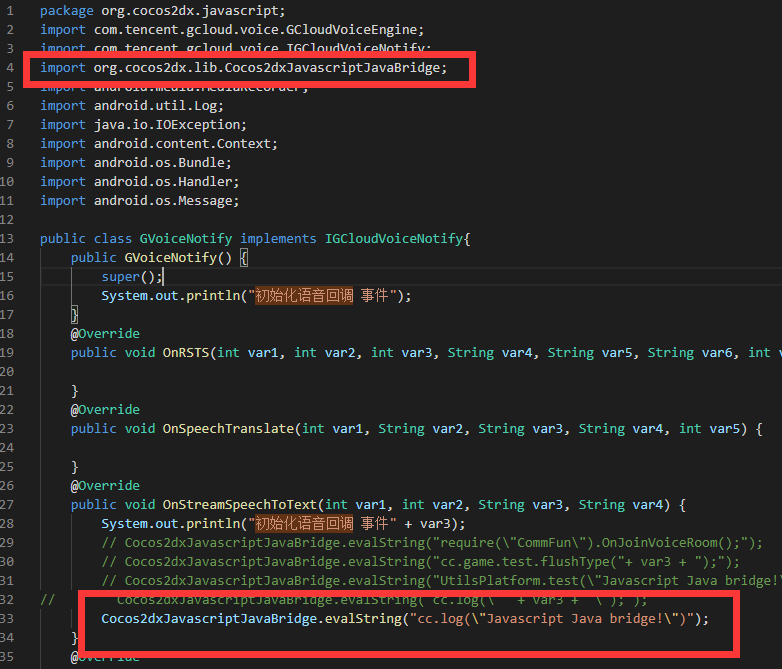
Task: Click the @Override annotation on line 18
Action: click(105, 334)
